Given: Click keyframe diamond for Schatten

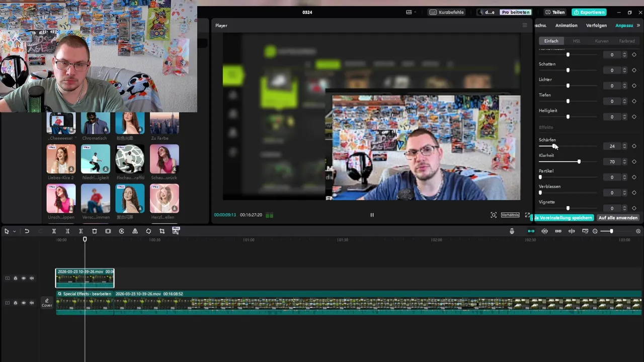Looking at the screenshot, I should 634,70.
